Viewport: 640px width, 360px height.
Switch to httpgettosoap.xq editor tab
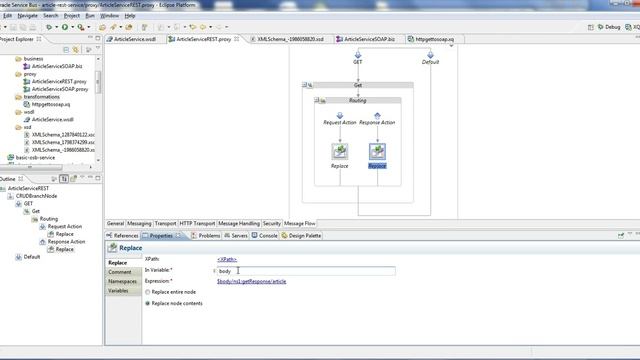(434, 39)
